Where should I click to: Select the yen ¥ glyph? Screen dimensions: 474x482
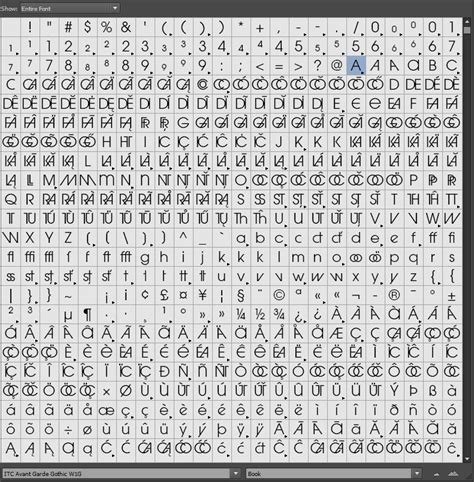[203, 296]
